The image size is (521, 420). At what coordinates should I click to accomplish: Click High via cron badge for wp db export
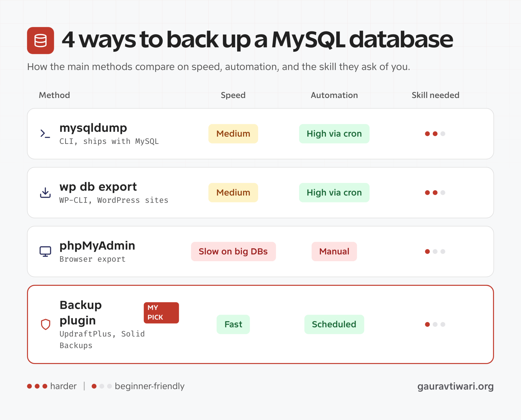pos(334,193)
